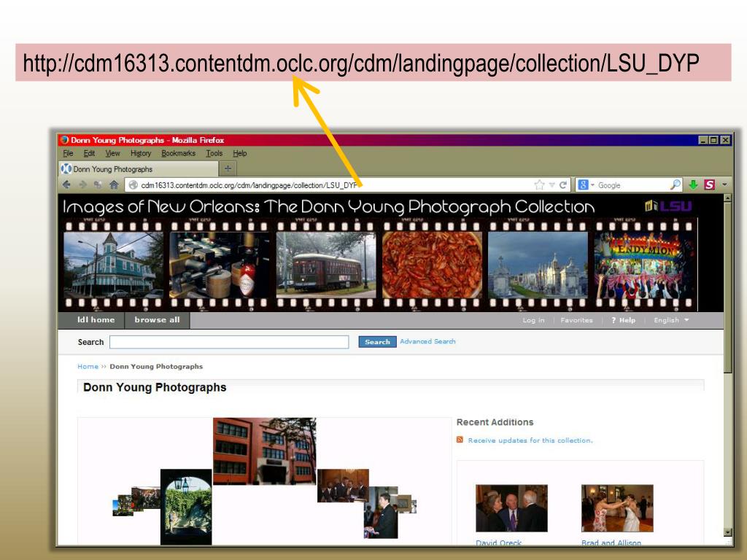Click the browser Back arrow

(x=66, y=184)
